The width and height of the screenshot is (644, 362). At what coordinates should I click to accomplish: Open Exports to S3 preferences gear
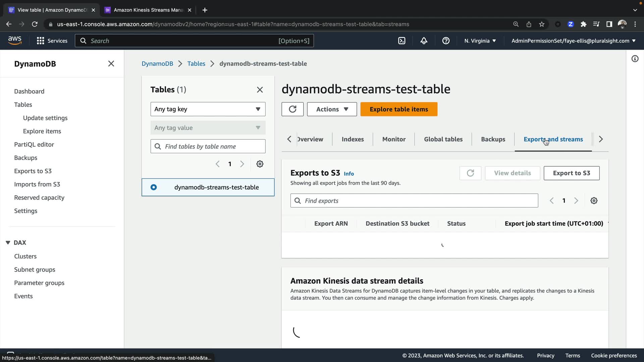[594, 201]
